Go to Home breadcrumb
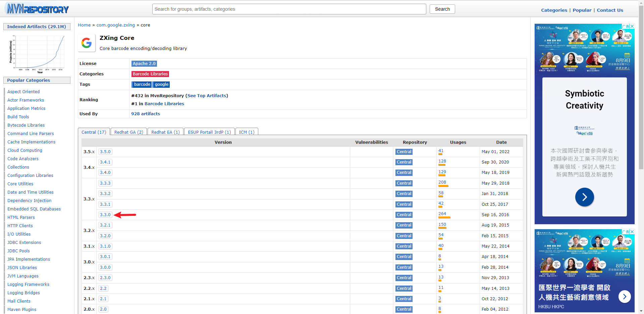Viewport: 644px width, 314px height. coord(84,25)
